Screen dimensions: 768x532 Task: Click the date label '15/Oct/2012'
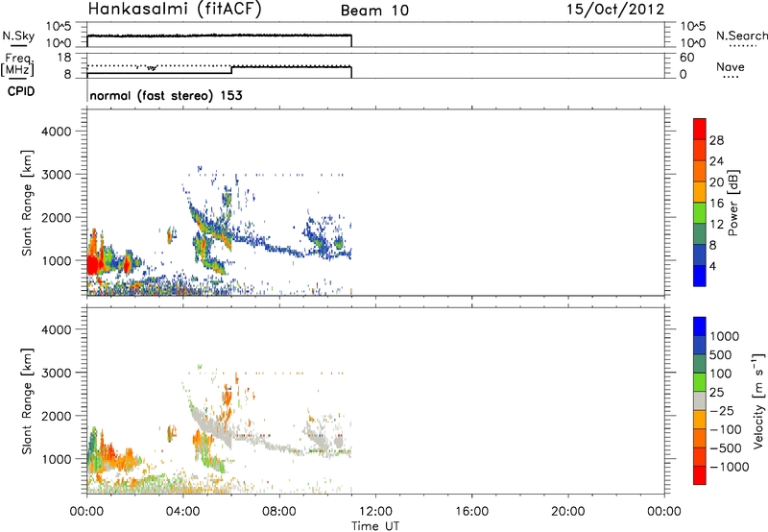click(615, 10)
